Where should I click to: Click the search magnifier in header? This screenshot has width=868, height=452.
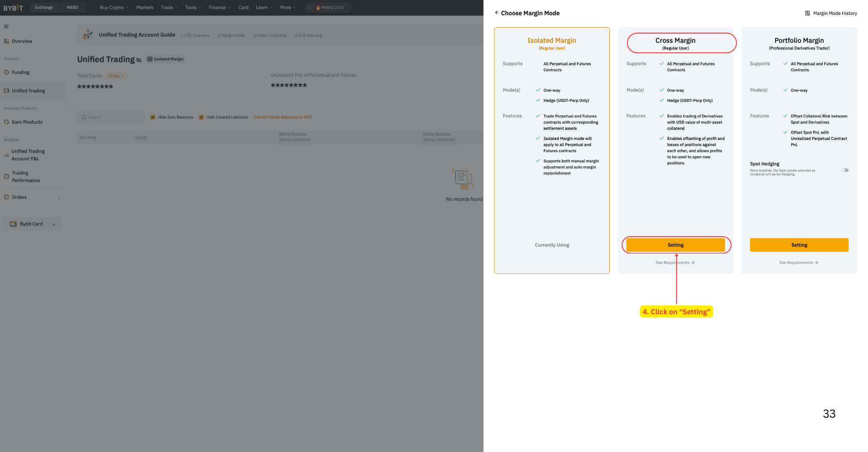(309, 8)
